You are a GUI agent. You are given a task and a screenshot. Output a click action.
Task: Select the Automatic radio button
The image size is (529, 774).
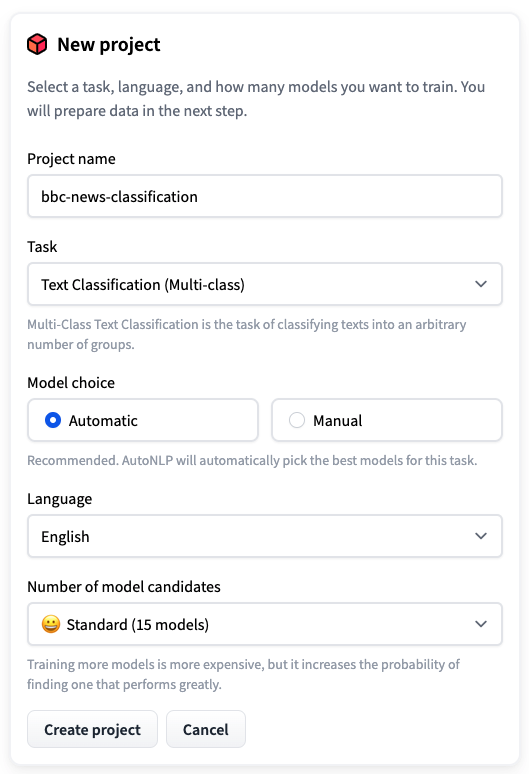[53, 420]
